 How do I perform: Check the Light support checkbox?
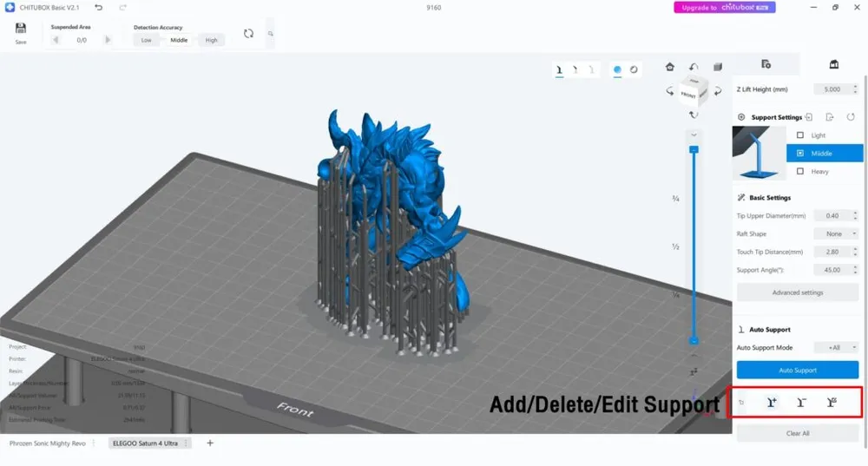800,135
